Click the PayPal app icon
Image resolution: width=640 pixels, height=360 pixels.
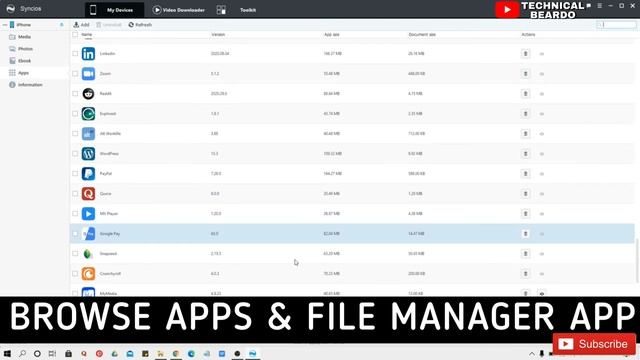pyautogui.click(x=88, y=173)
